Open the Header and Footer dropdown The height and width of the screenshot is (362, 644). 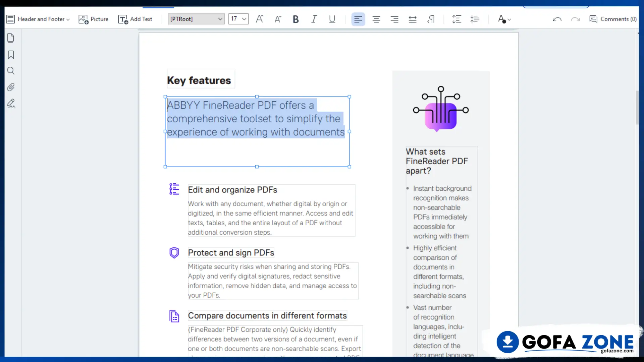click(38, 19)
